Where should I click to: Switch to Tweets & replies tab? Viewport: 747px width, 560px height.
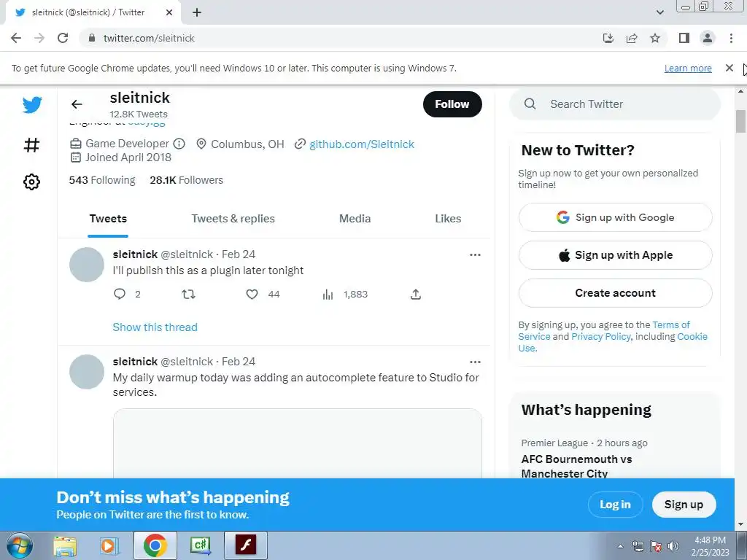pyautogui.click(x=233, y=219)
